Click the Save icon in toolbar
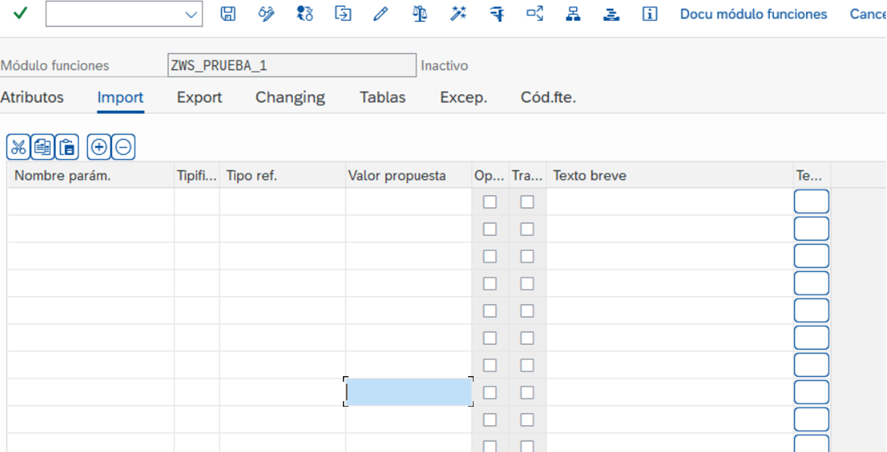Image resolution: width=887 pixels, height=452 pixels. click(228, 14)
